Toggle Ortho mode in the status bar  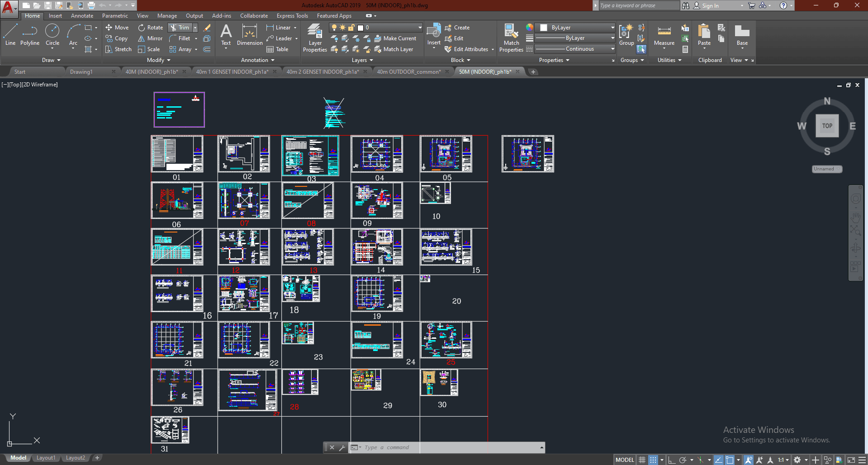tap(672, 460)
